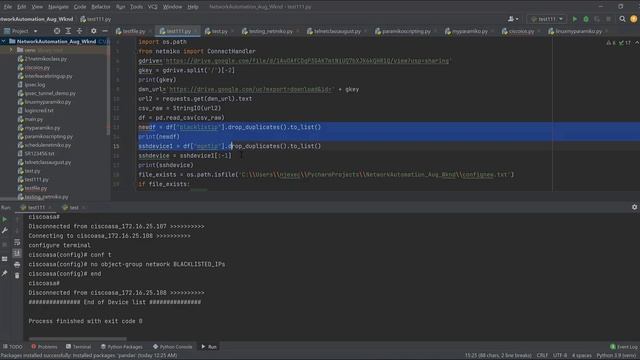Click the restore layout icon in Run panel
This screenshot has width=640, height=360.
tap(4, 259)
